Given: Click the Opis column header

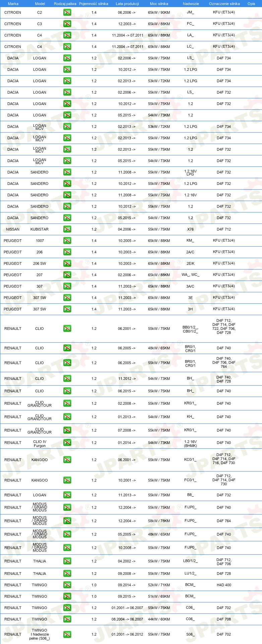Looking at the screenshot, I should click(251, 4).
